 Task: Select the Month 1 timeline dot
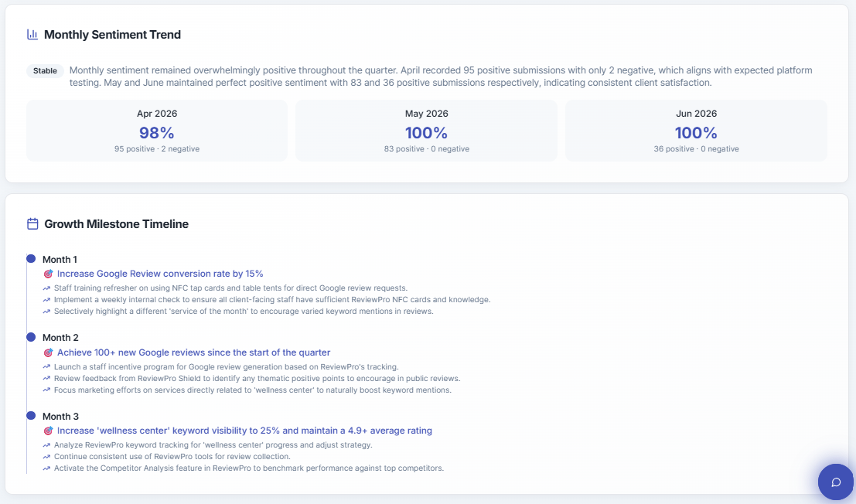pos(31,258)
